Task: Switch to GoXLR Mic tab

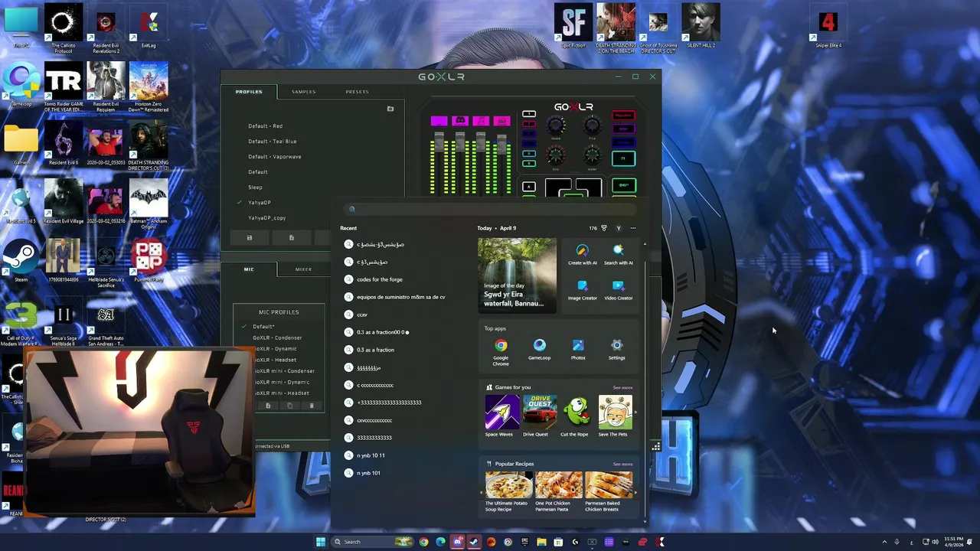Action: tap(249, 269)
